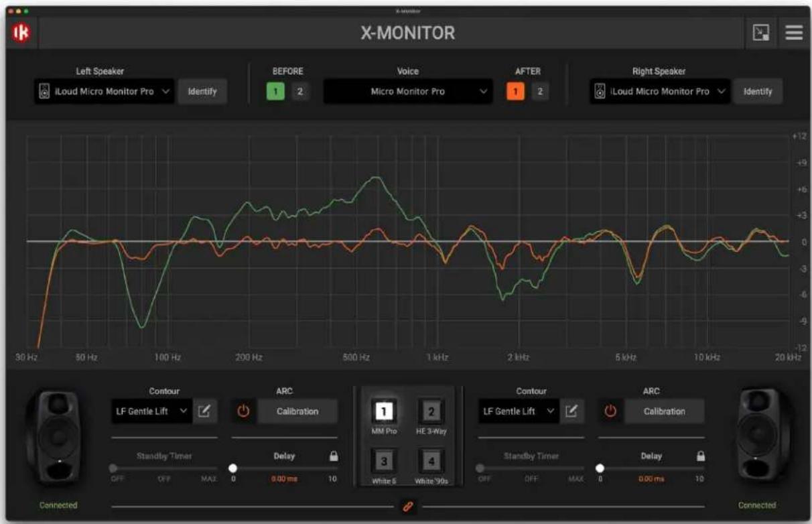Open the right Contour LF Gentle Lift dropdown
The image size is (812, 524).
519,411
